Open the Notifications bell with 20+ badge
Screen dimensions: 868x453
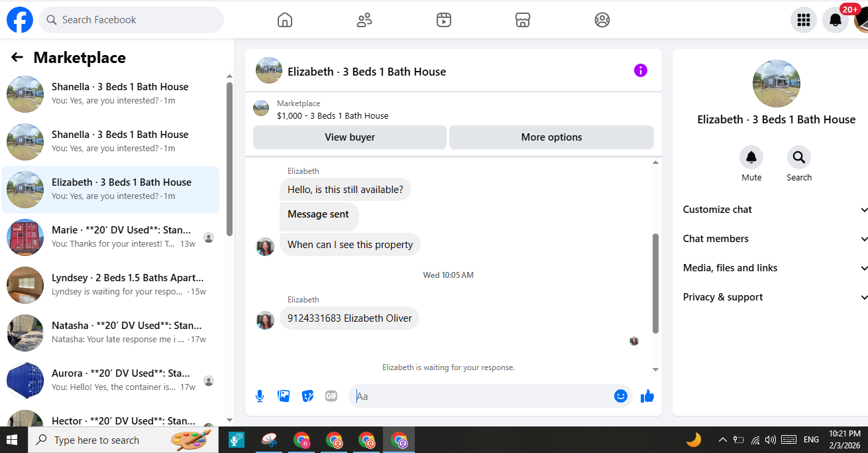click(836, 20)
